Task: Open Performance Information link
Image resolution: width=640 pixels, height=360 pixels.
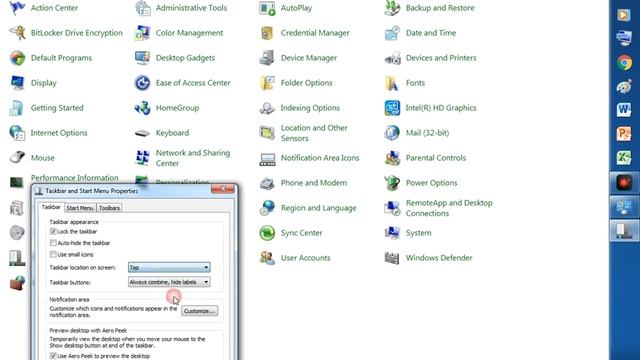Action: pyautogui.click(x=75, y=178)
